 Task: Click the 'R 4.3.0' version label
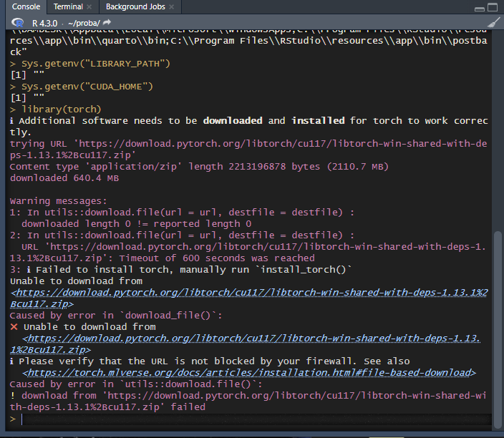(44, 23)
